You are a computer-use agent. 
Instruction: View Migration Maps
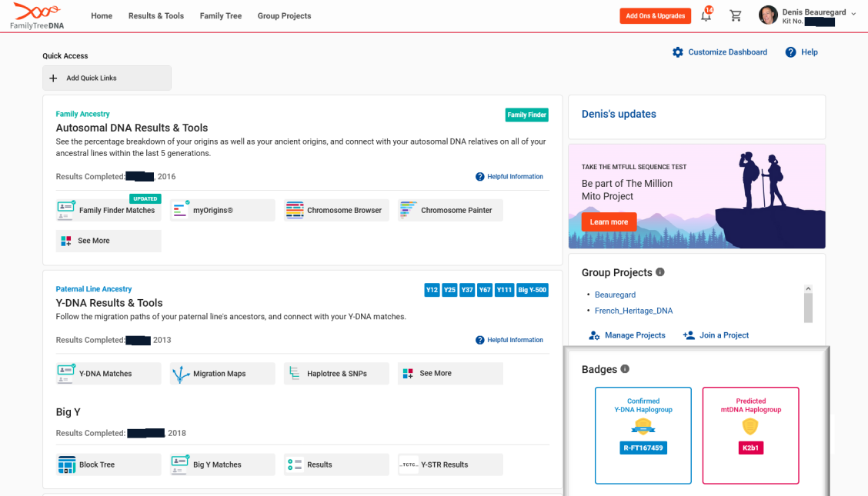pos(222,373)
